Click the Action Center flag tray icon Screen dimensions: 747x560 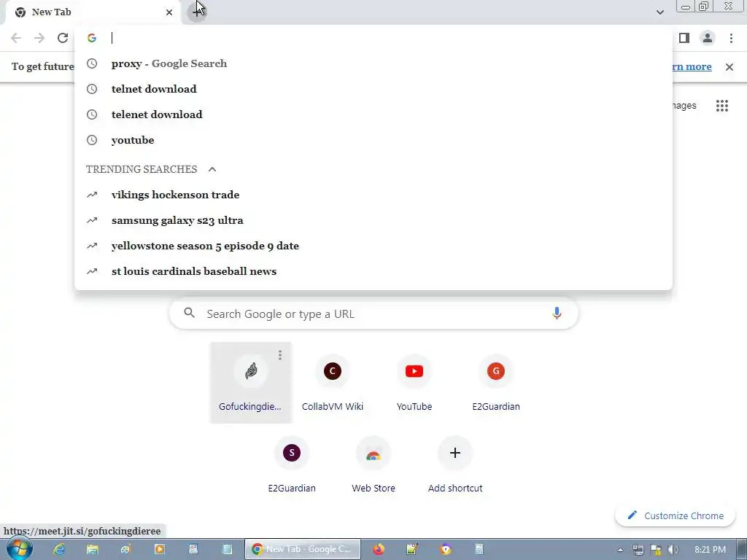(656, 550)
